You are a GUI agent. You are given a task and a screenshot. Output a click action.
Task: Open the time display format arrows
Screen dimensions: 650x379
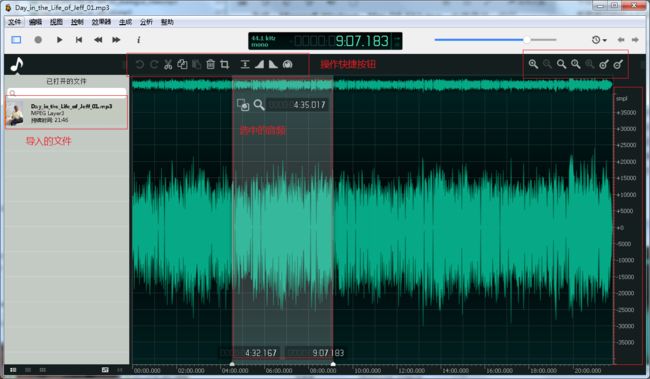click(396, 41)
